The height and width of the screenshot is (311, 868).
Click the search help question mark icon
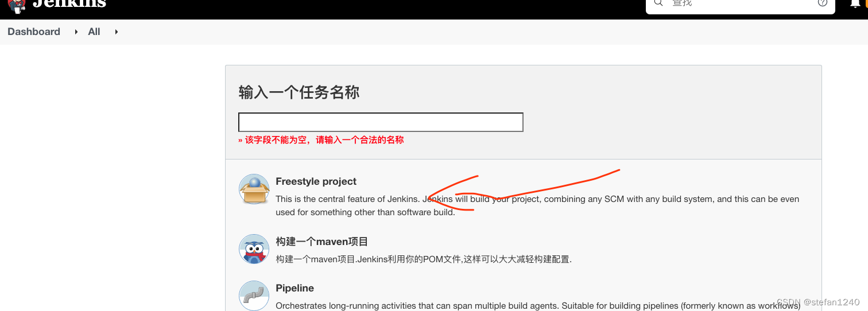pos(822,3)
